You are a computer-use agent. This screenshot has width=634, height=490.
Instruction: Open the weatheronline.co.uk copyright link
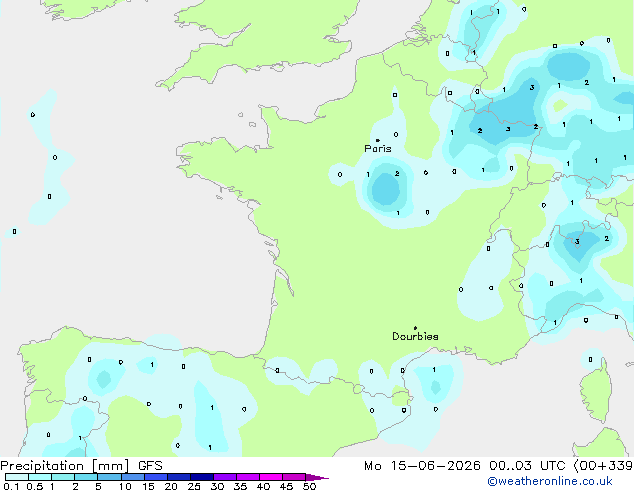click(x=550, y=481)
